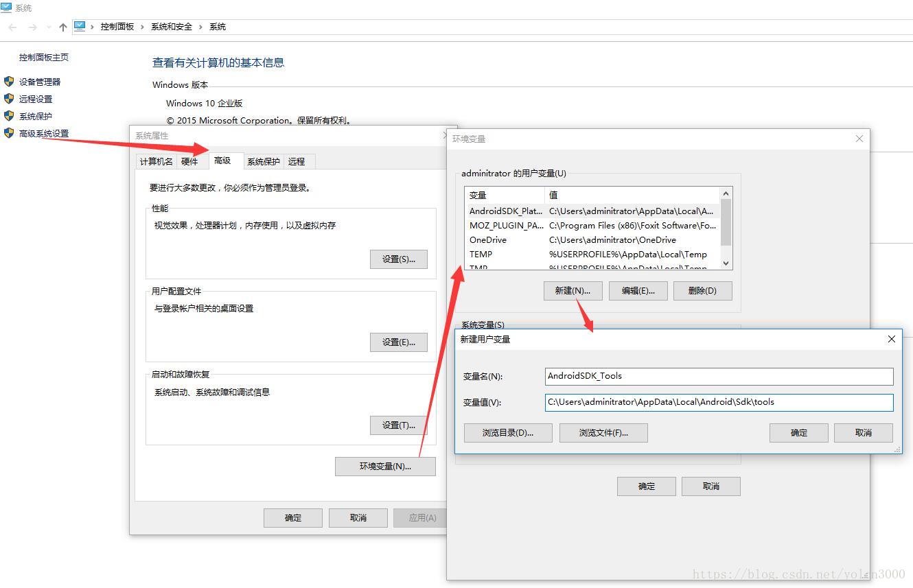
Task: Open 远程设置 from sidebar
Action: (x=36, y=99)
